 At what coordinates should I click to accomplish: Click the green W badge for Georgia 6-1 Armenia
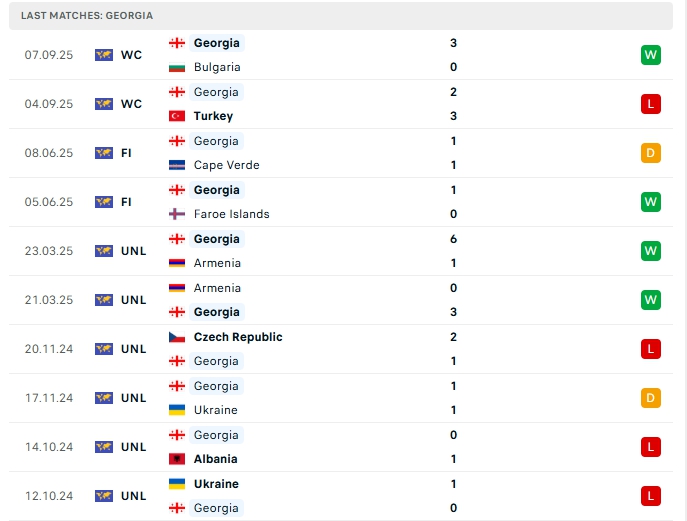651,251
